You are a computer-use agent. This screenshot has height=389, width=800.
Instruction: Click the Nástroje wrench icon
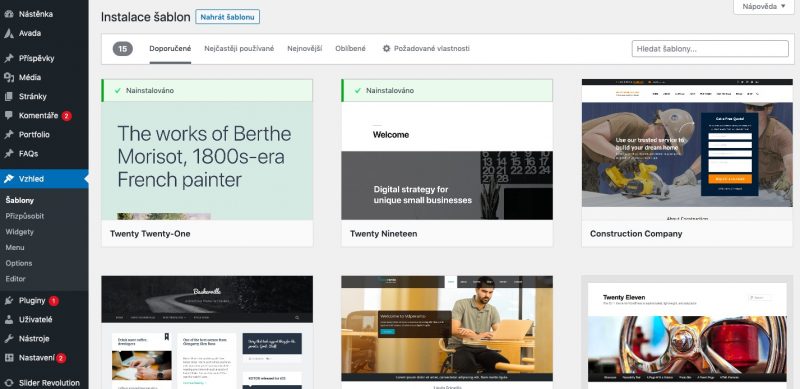click(x=9, y=338)
